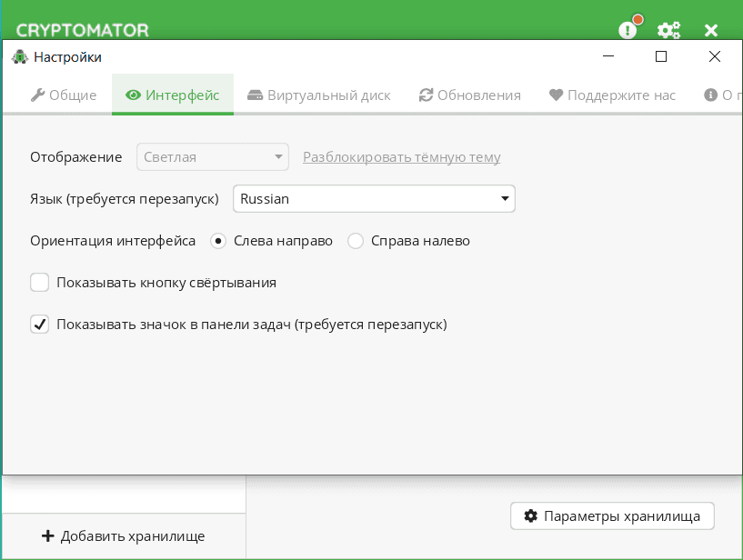Uncheck Показывать значок в панели задач
Screen dimensions: 743x560
click(40, 325)
